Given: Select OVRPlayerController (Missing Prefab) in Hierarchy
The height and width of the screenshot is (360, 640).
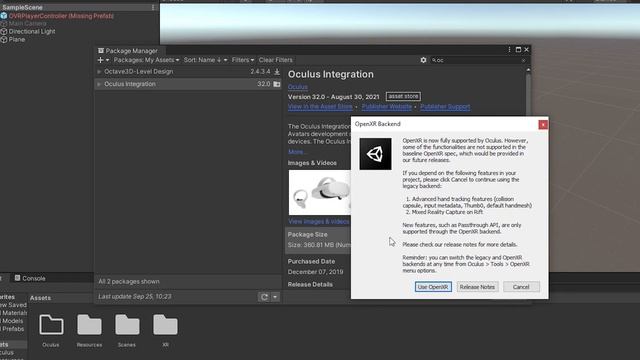Looking at the screenshot, I should (x=61, y=16).
